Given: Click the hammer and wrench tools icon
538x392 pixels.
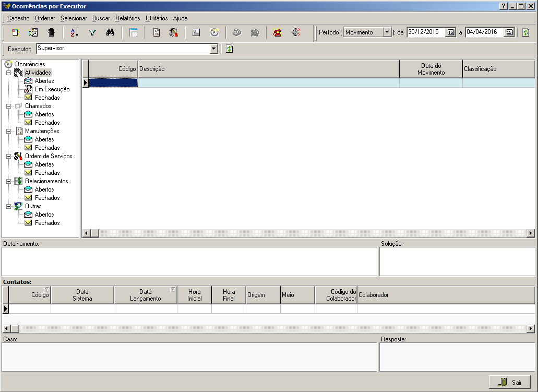Looking at the screenshot, I should coord(174,32).
